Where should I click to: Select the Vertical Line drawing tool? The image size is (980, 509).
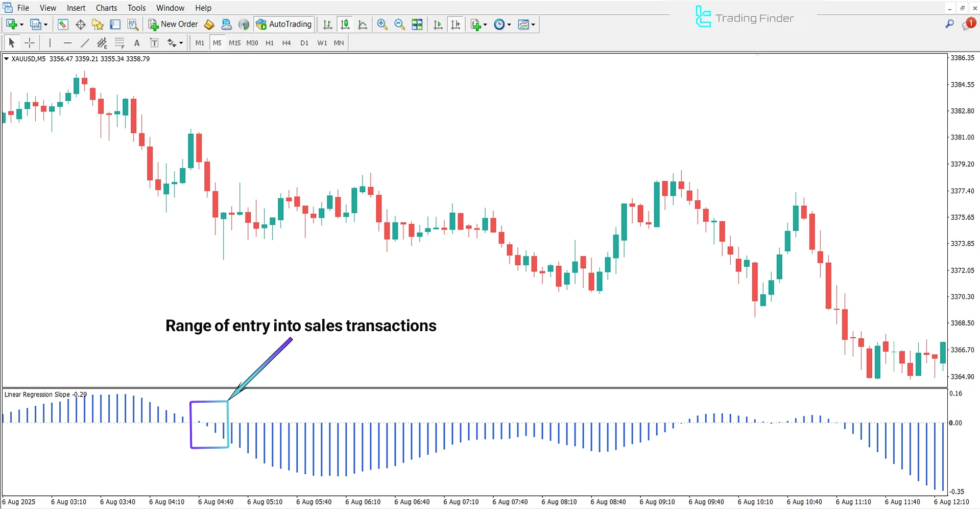click(x=50, y=43)
